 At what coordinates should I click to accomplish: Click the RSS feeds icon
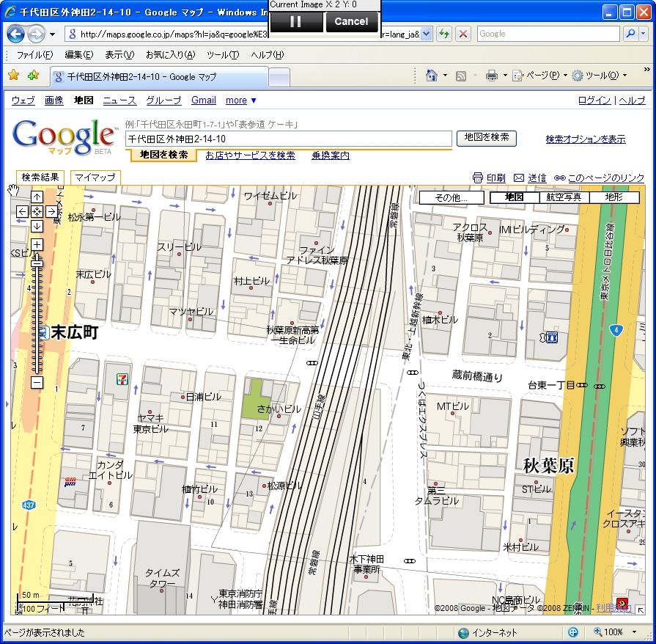coord(460,76)
